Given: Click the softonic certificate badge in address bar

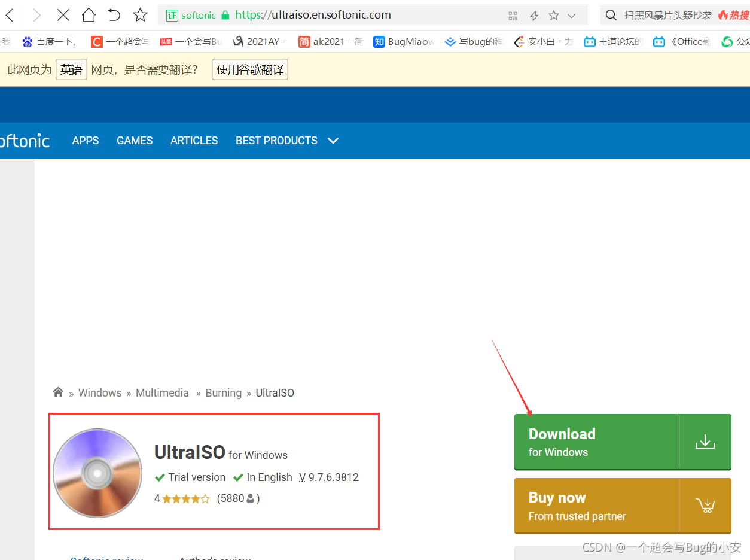Looking at the screenshot, I should (190, 15).
